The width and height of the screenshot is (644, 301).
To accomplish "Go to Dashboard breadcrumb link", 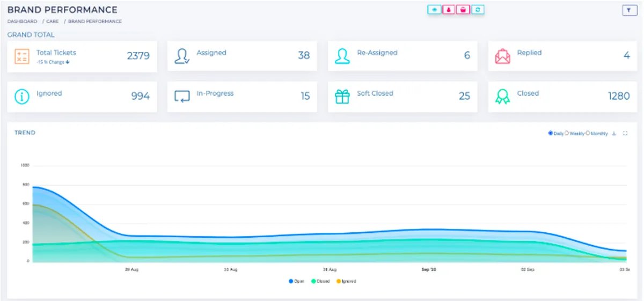I will 22,21.
